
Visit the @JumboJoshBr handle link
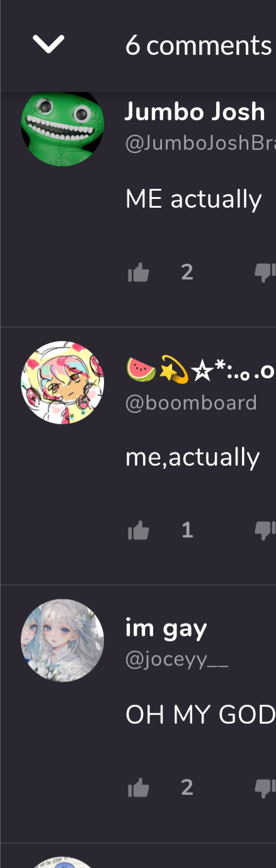(x=200, y=144)
